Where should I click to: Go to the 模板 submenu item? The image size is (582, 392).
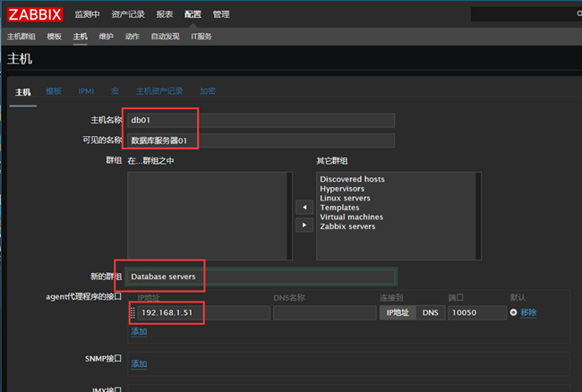point(55,37)
